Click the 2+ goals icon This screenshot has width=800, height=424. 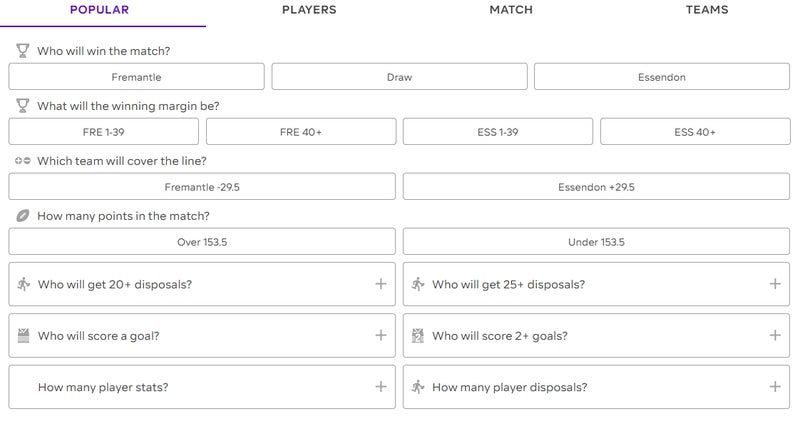pyautogui.click(x=418, y=336)
